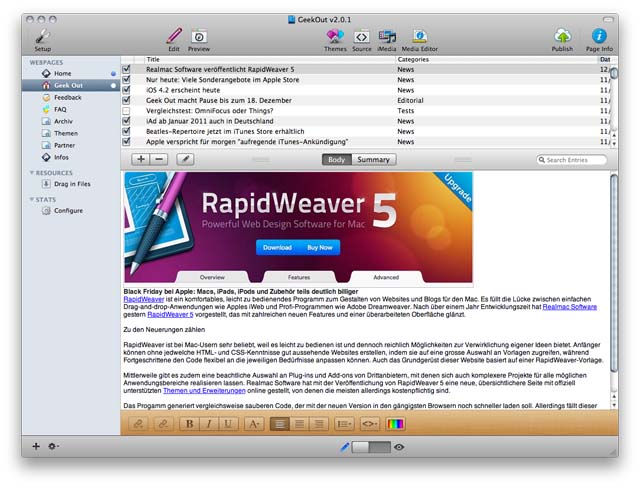The height and width of the screenshot is (487, 640).
Task: Align text left
Action: [x=280, y=424]
